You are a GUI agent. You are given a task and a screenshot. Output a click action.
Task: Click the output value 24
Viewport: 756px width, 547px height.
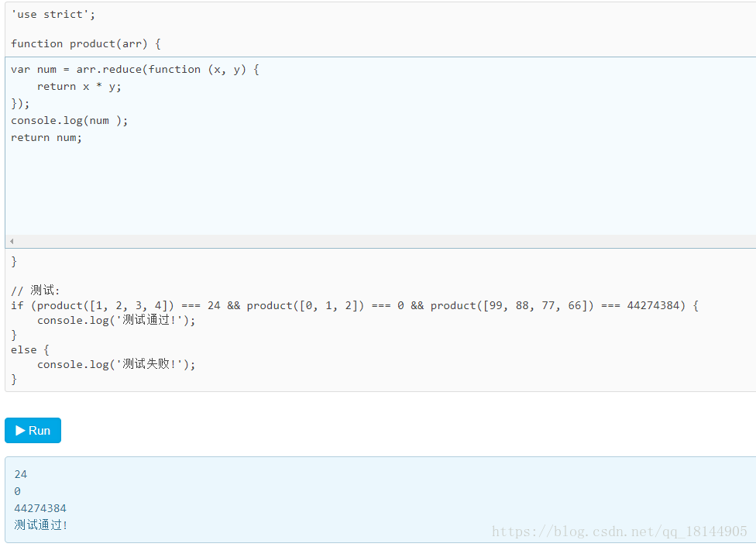[21, 474]
